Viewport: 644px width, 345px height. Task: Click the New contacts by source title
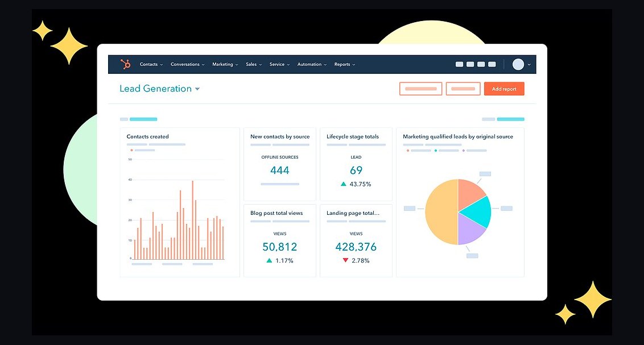click(280, 136)
